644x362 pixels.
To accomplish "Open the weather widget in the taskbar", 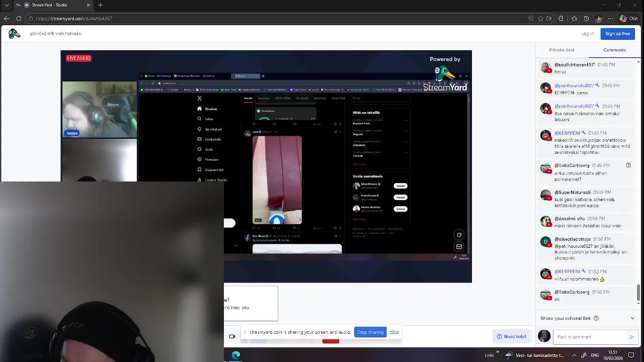I will click(536, 355).
